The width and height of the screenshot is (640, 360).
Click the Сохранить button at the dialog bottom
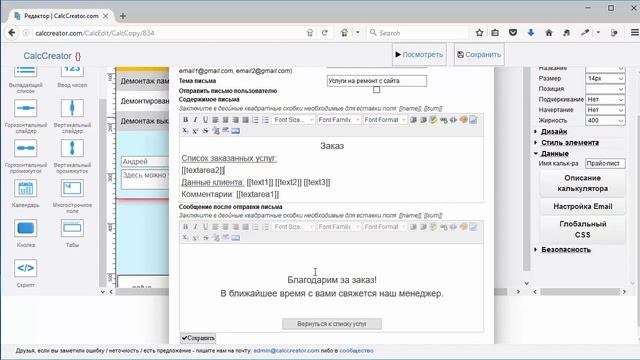coord(198,338)
